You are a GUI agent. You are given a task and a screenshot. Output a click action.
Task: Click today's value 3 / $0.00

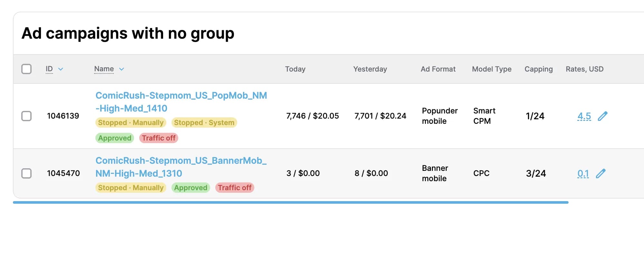coord(303,173)
